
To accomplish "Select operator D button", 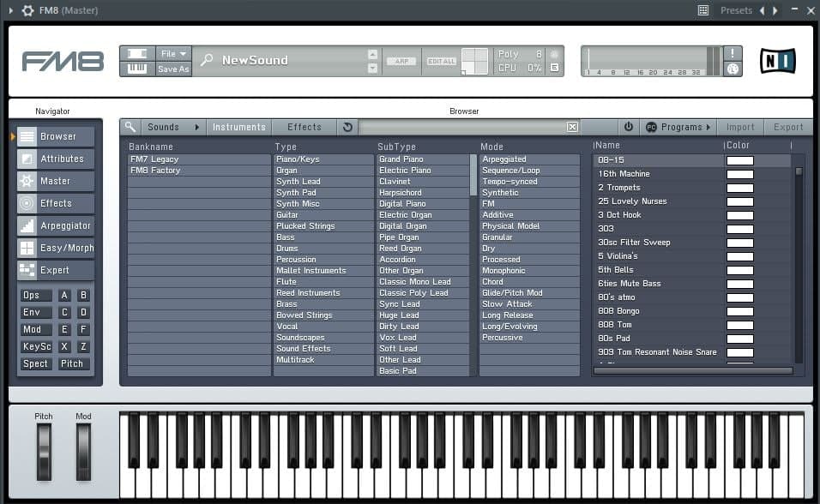I will [83, 313].
